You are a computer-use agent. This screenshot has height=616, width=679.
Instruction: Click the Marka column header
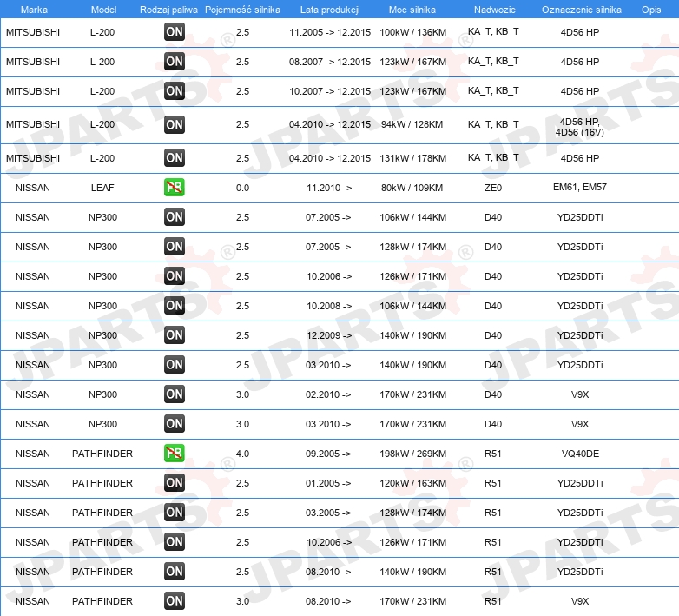coord(34,10)
